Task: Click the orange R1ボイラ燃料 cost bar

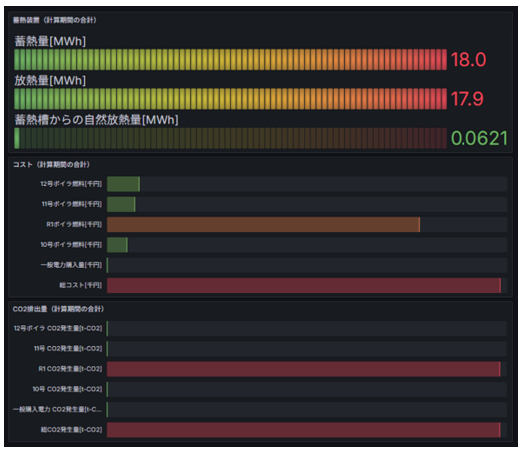Action: [x=263, y=225]
